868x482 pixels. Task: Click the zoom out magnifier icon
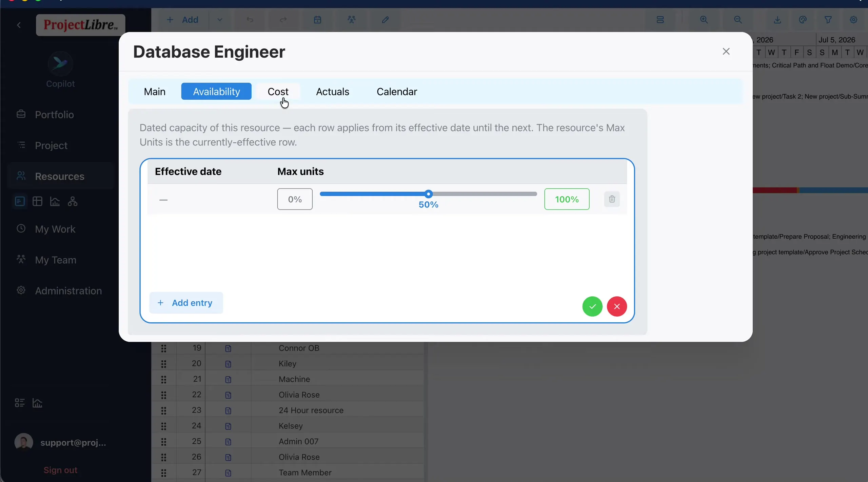(x=738, y=20)
